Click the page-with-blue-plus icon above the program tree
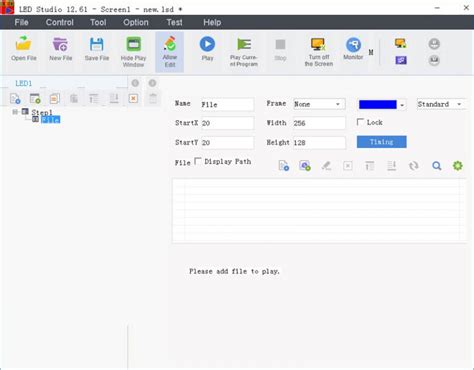 15,99
